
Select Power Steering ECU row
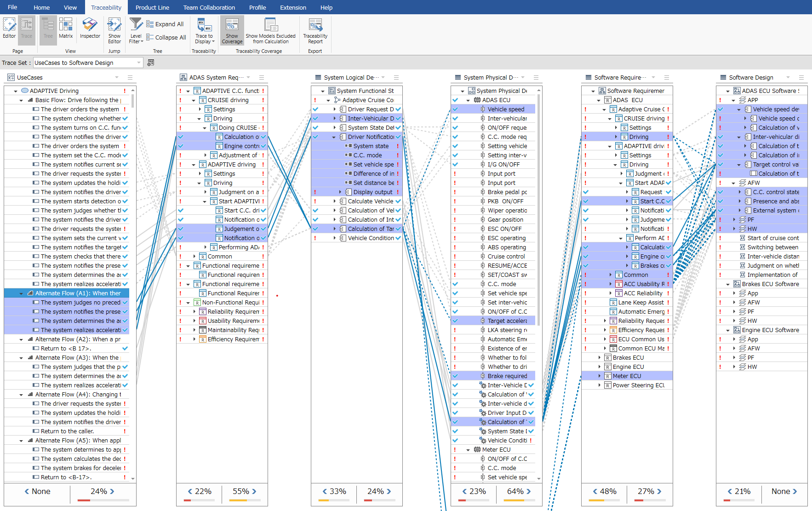pyautogui.click(x=627, y=385)
